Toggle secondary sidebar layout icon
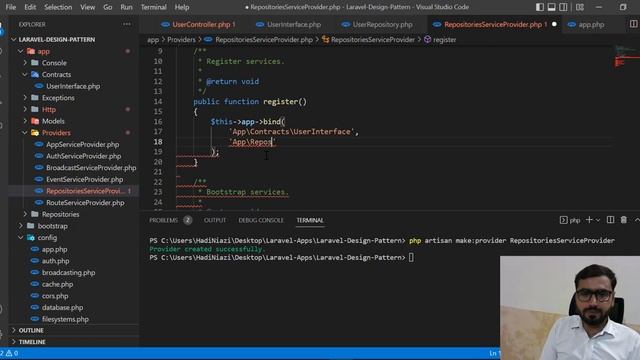Screen dimensions: 640x360 coord(563,7)
